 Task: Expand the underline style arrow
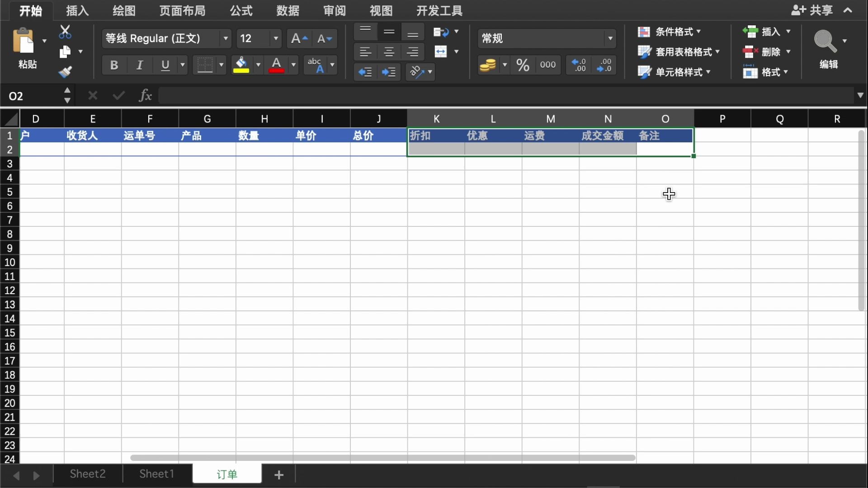[183, 65]
